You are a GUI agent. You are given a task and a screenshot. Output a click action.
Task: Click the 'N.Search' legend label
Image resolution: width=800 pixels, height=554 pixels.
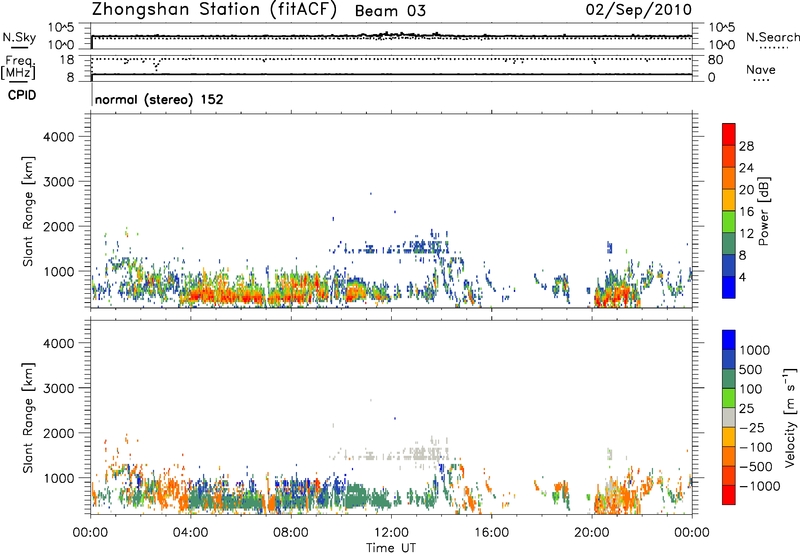(772, 37)
